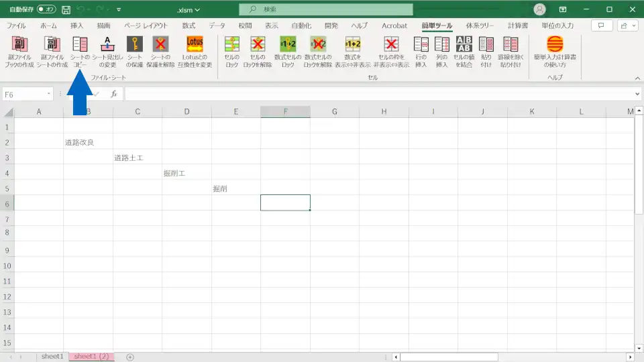Select the sheet1 (2) worksheet tab
The image size is (644, 362).
tap(91, 357)
